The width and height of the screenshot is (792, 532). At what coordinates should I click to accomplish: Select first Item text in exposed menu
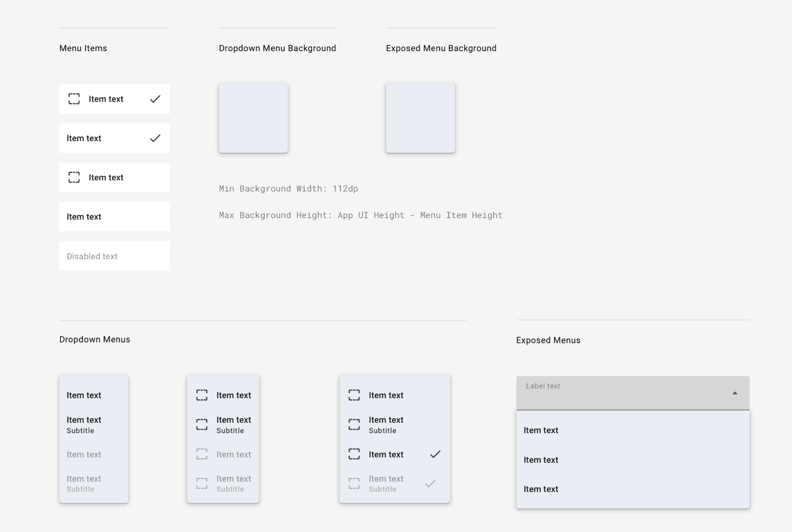pos(541,430)
